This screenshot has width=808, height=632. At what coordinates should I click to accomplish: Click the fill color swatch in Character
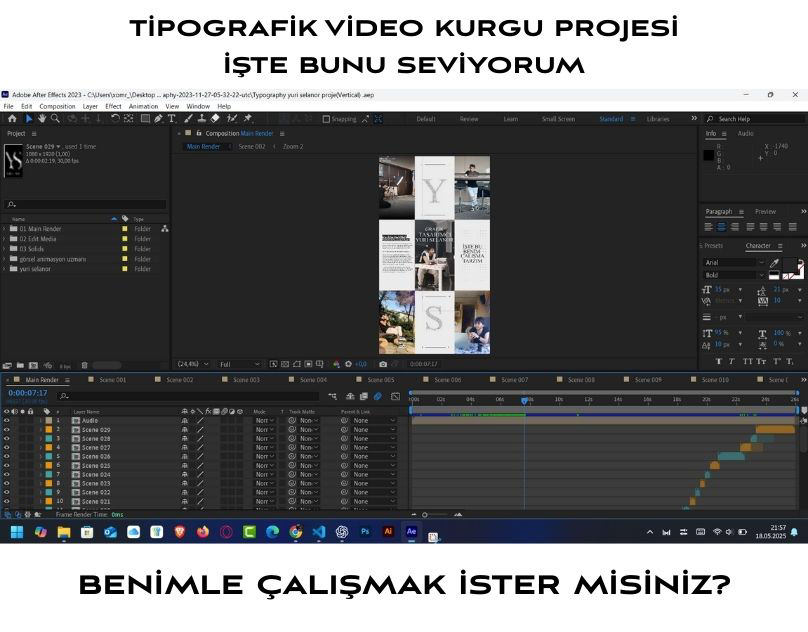(x=788, y=265)
